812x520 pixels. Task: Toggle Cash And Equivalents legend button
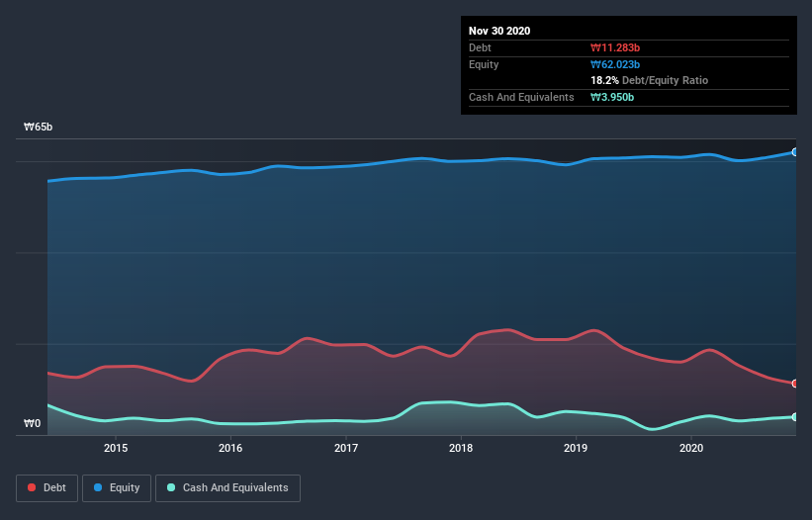pos(227,488)
